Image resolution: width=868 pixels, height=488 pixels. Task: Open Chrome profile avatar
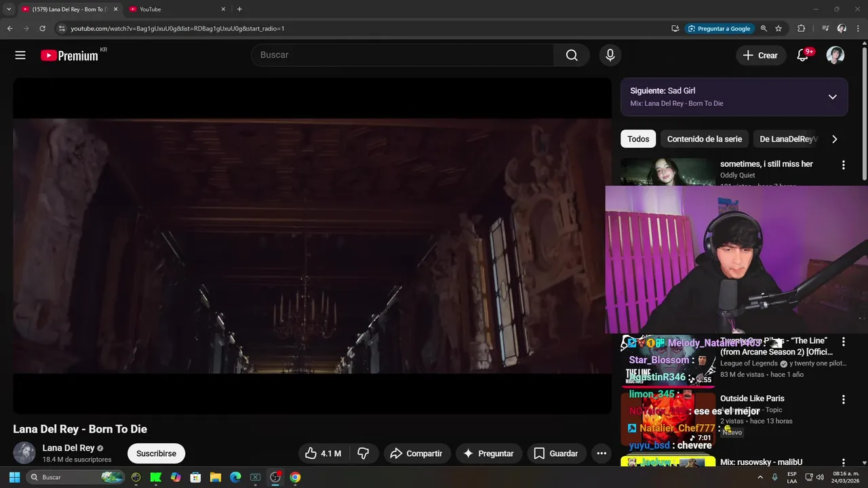tap(842, 28)
